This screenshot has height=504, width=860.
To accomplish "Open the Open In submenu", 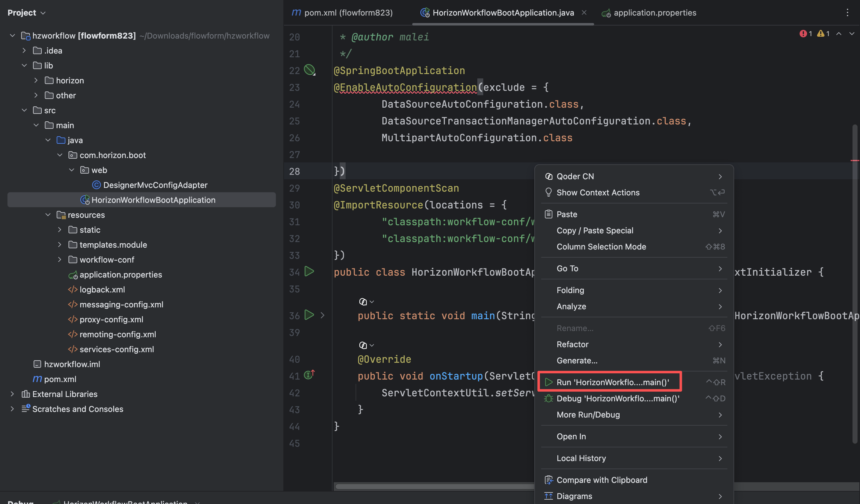I will [x=634, y=436].
